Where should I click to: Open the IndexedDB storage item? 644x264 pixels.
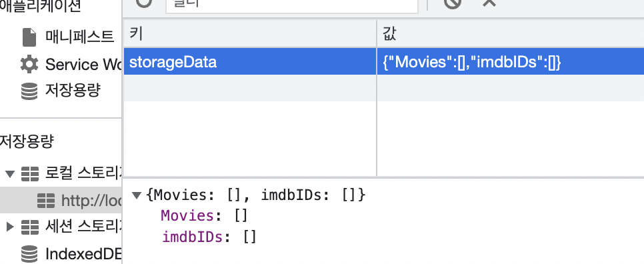tap(83, 254)
